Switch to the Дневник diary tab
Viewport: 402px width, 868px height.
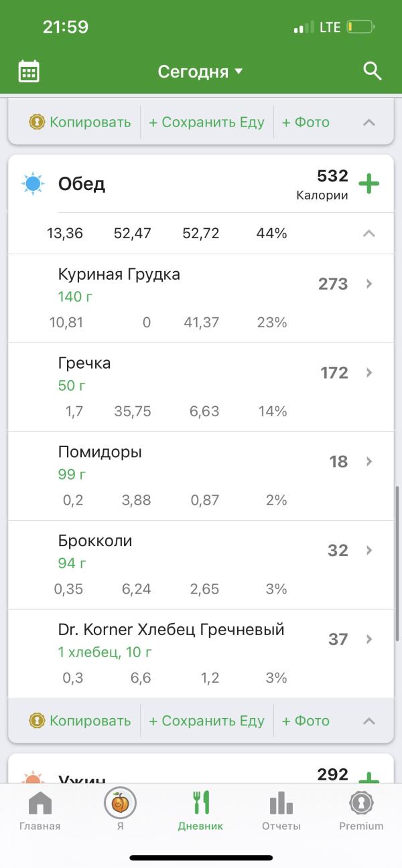pos(201,810)
